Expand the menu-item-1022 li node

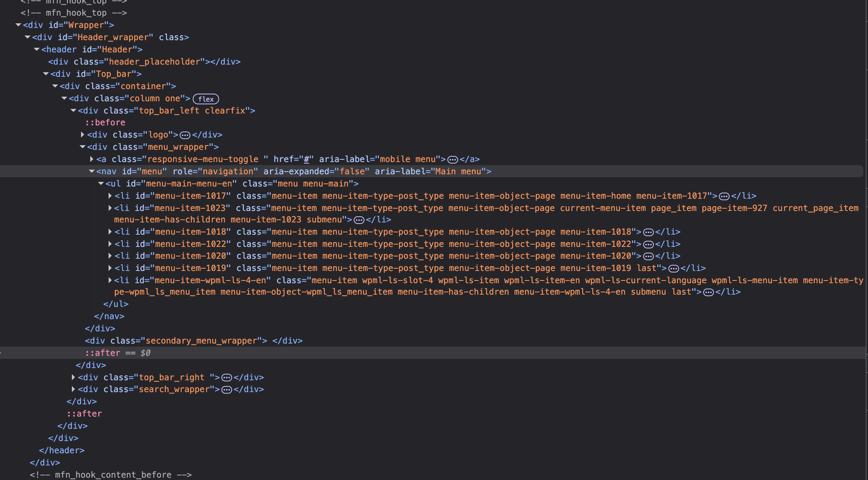click(x=110, y=244)
